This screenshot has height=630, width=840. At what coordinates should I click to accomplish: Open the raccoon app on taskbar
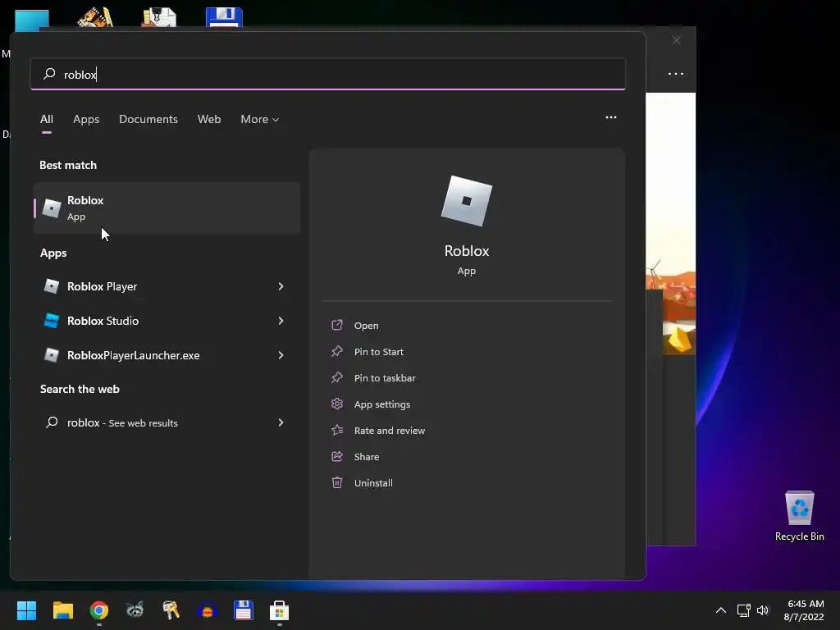pyautogui.click(x=135, y=610)
